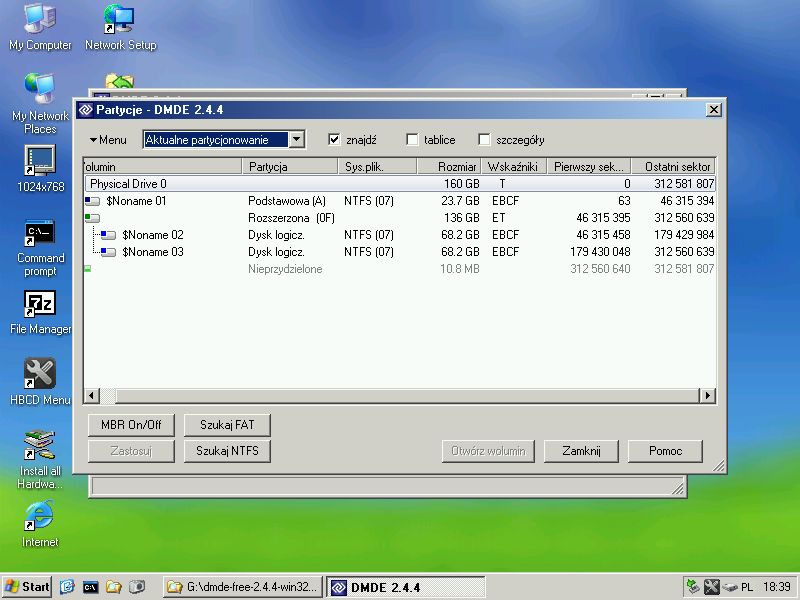Click the camera quick launch icon
The width and height of the screenshot is (800, 600).
(x=137, y=587)
